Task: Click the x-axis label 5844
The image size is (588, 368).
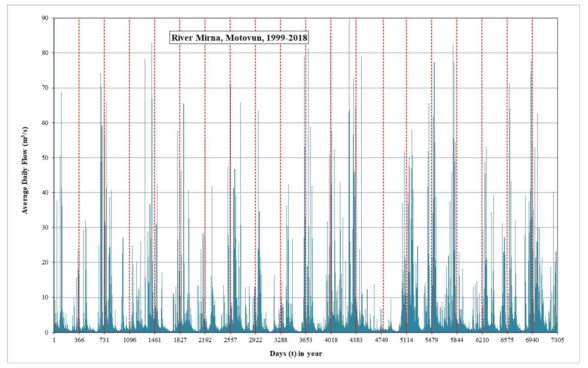Action: click(457, 340)
